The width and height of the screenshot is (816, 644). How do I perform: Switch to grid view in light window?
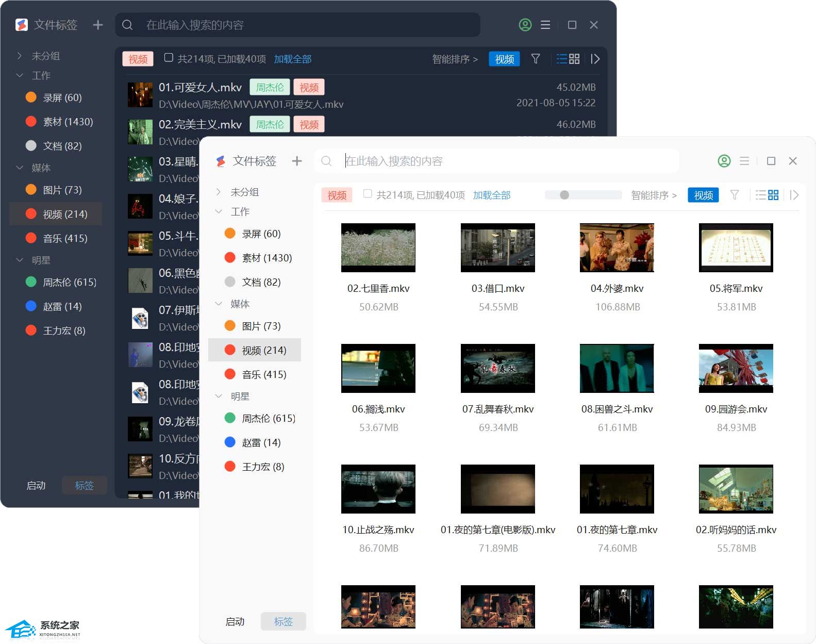click(x=773, y=195)
